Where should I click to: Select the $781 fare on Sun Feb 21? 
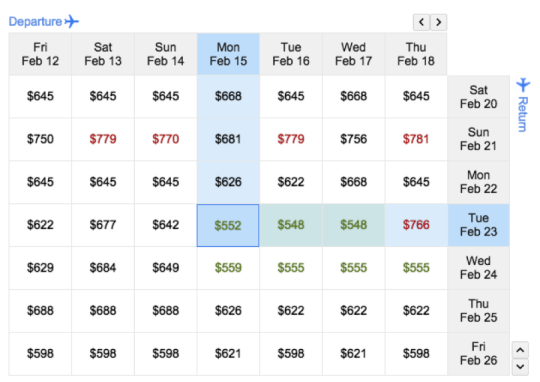click(416, 139)
